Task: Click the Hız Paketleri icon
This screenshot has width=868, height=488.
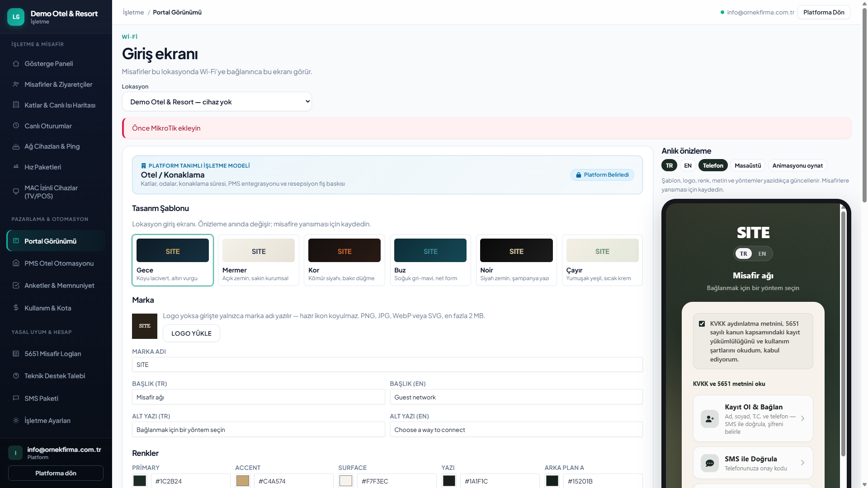Action: click(16, 167)
